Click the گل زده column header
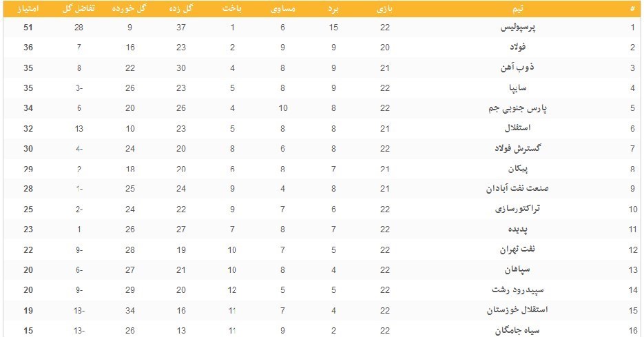Image resolution: width=644 pixels, height=337 pixels. click(180, 9)
